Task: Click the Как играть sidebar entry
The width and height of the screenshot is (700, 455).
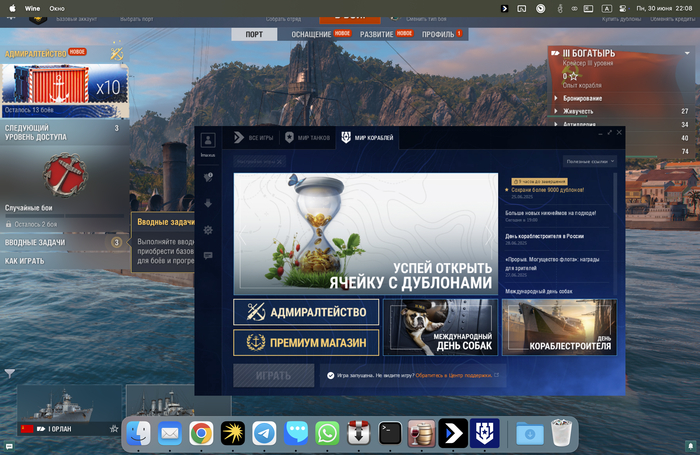Action: [64, 261]
